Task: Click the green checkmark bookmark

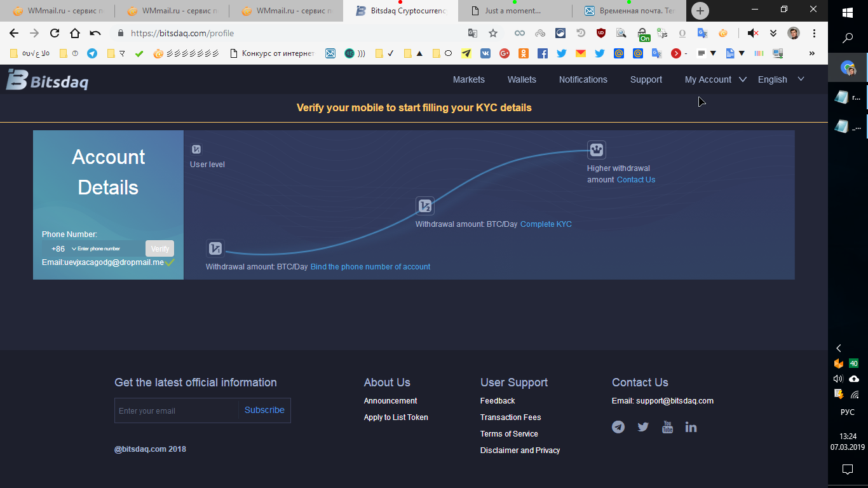Action: tap(139, 53)
